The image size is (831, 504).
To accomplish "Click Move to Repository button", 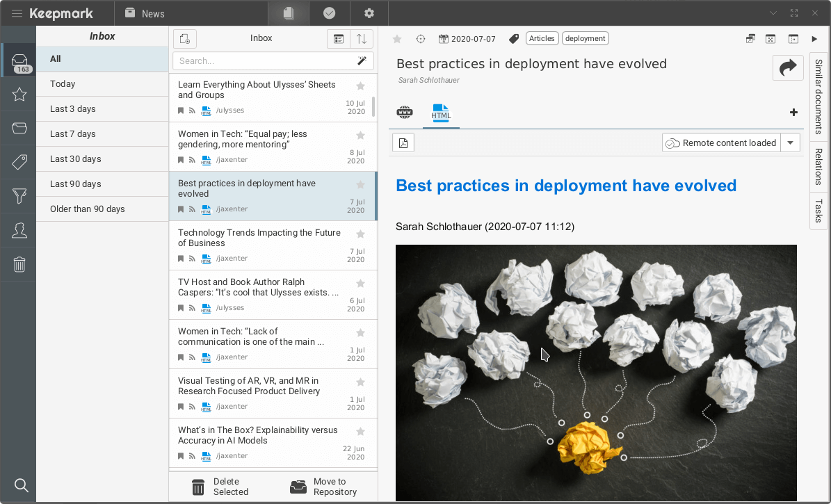I will 323,487.
